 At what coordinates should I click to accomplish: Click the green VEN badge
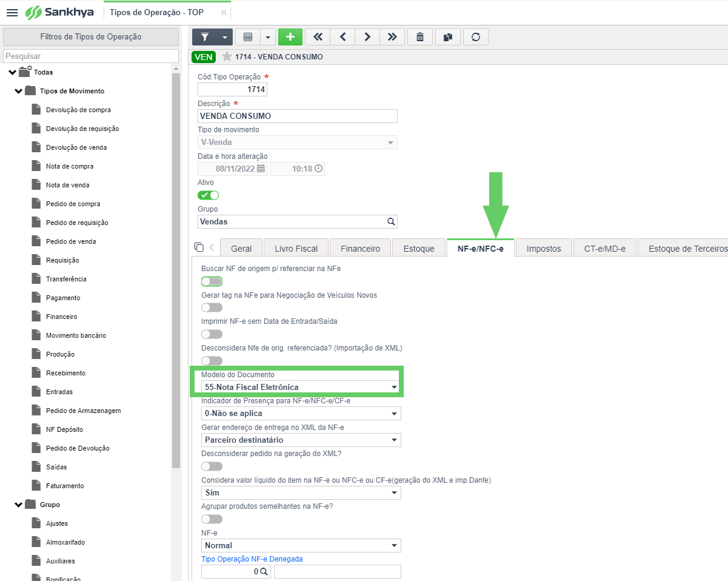(203, 57)
